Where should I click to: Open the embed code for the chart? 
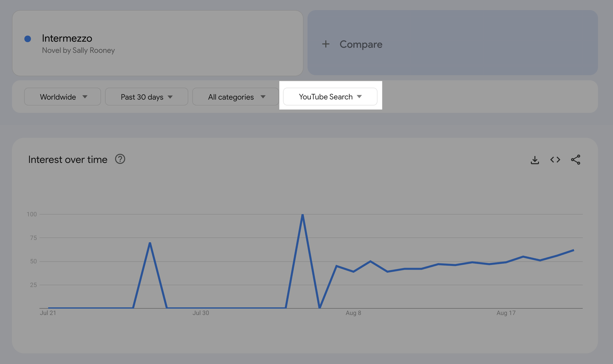click(555, 160)
